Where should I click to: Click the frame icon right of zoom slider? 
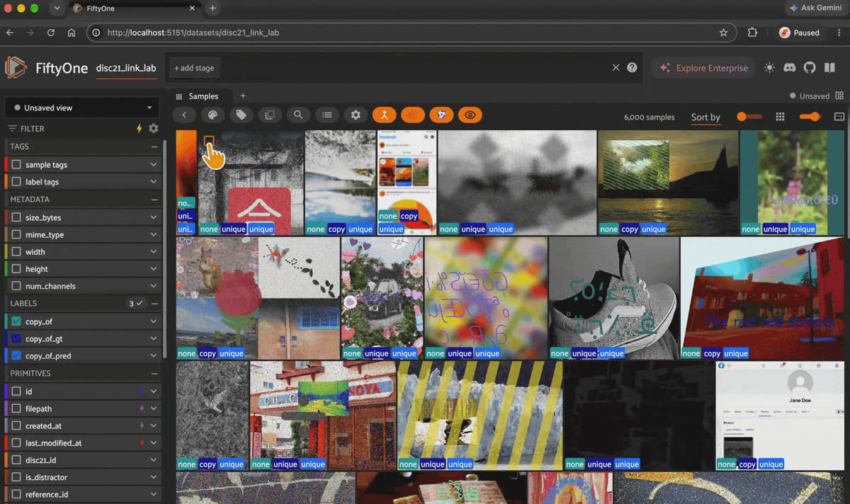click(x=839, y=117)
